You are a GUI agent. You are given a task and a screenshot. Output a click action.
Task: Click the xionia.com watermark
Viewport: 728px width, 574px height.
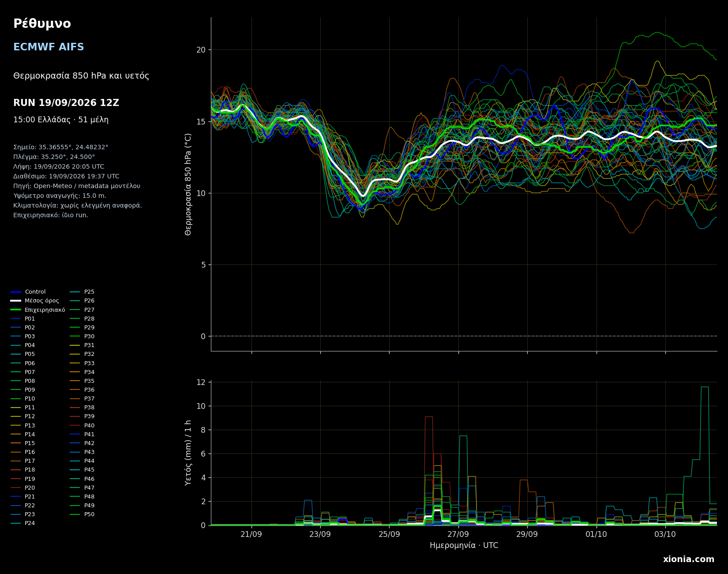pyautogui.click(x=688, y=559)
